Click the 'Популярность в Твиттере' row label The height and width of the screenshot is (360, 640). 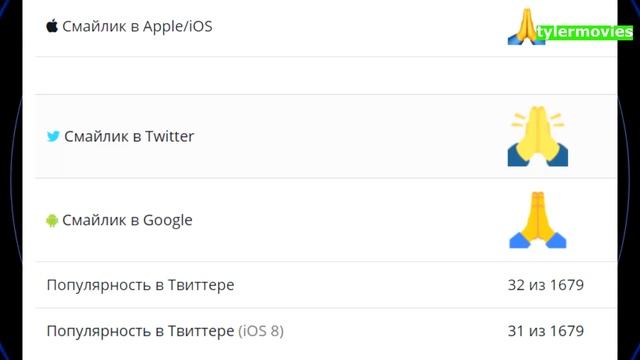140,285
